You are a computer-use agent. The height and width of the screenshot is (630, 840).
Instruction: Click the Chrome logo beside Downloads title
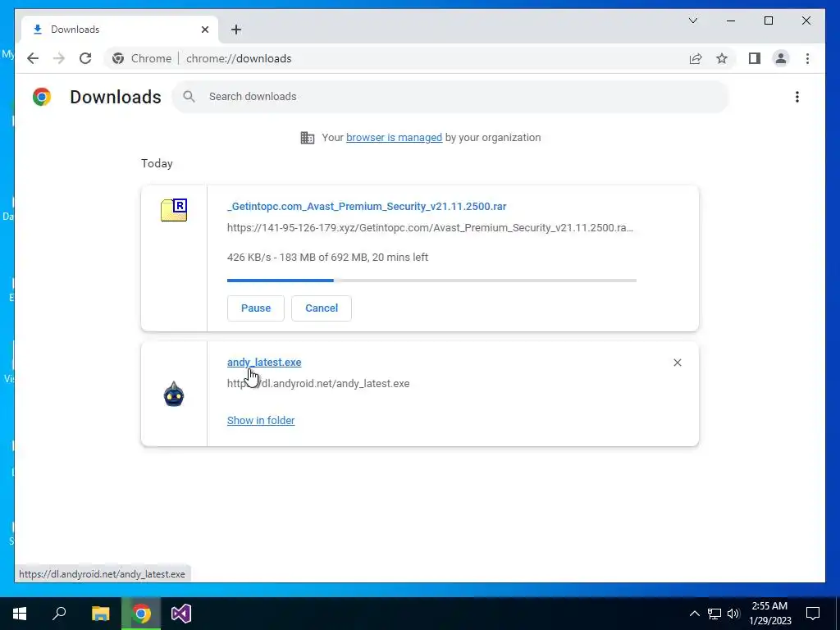[x=42, y=97]
